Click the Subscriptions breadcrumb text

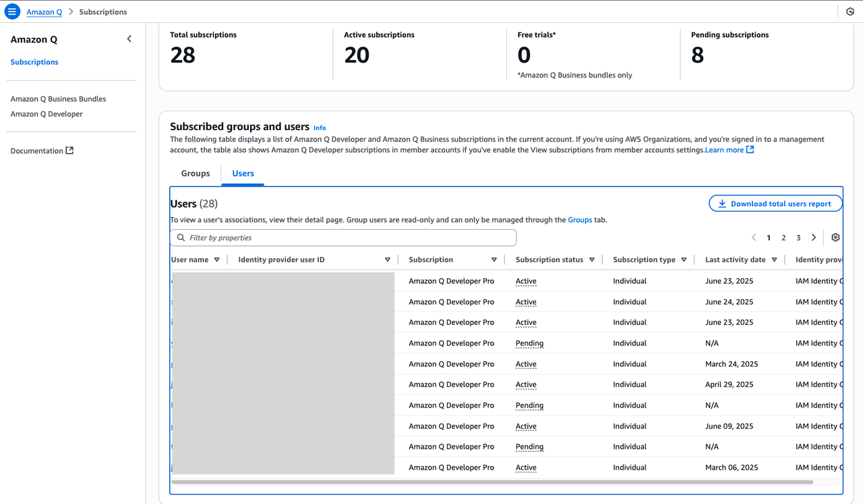tap(103, 12)
